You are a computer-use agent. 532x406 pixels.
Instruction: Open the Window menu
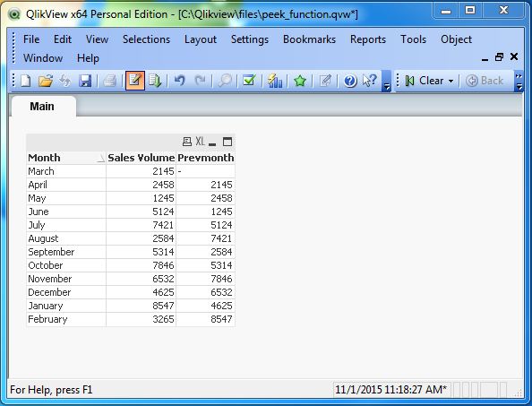pyautogui.click(x=43, y=58)
